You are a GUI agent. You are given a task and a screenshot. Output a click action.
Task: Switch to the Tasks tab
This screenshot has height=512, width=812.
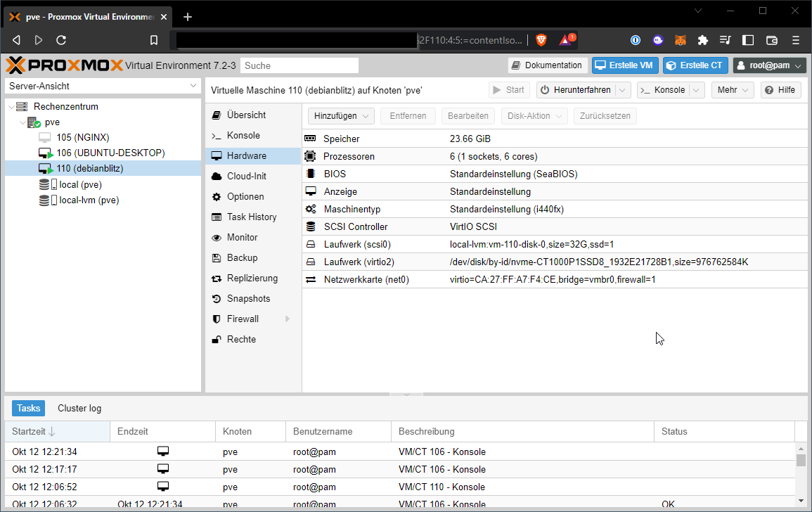(28, 408)
